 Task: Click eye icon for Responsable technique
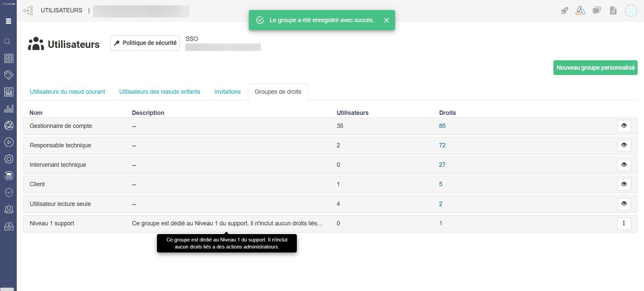(624, 145)
